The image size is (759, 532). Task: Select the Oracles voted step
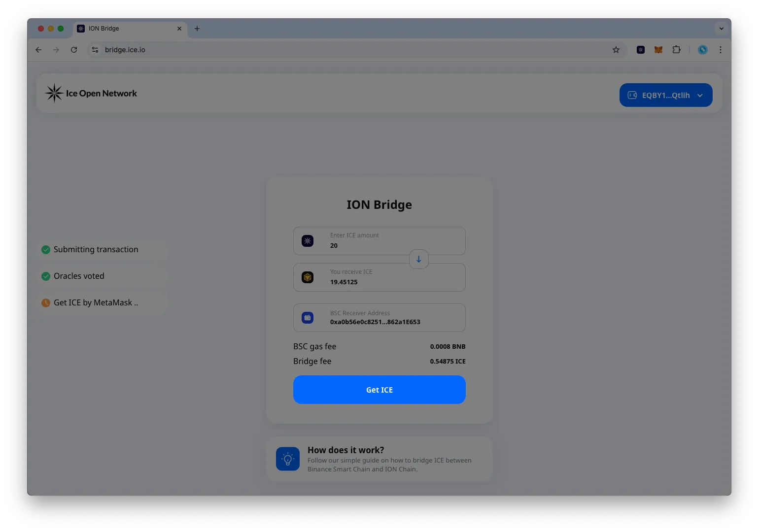point(103,276)
